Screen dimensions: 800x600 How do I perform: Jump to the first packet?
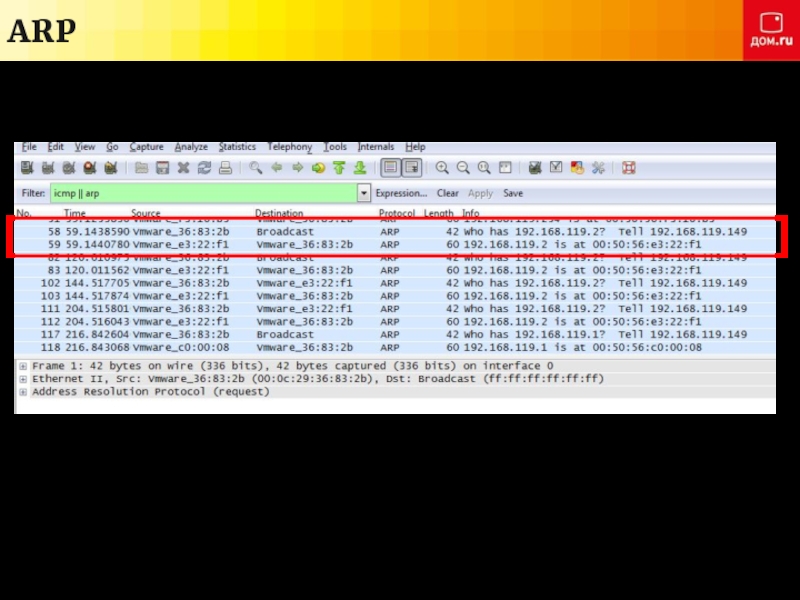click(x=339, y=168)
